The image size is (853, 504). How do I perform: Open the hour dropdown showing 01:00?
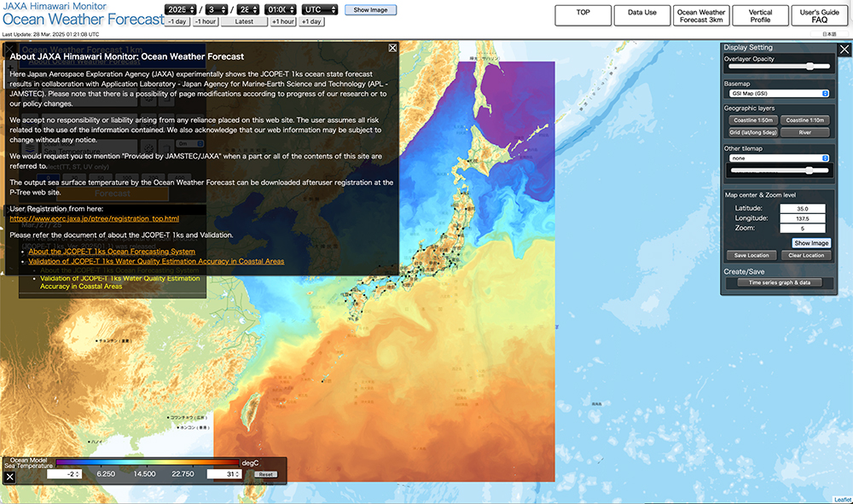[x=281, y=9]
